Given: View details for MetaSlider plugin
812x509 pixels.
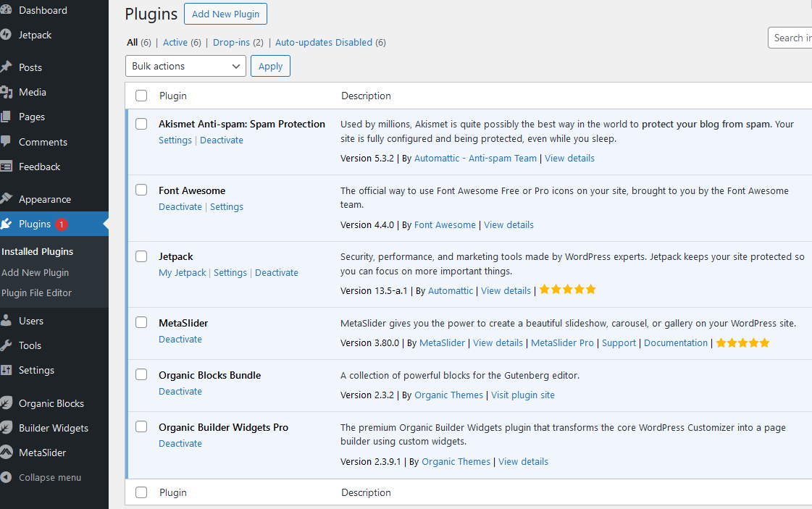Looking at the screenshot, I should coord(498,342).
